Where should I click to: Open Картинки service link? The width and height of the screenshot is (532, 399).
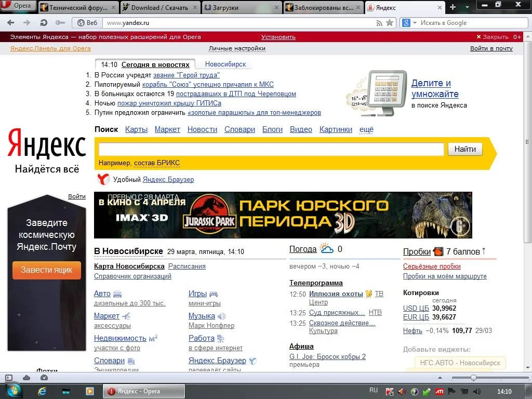pos(336,129)
